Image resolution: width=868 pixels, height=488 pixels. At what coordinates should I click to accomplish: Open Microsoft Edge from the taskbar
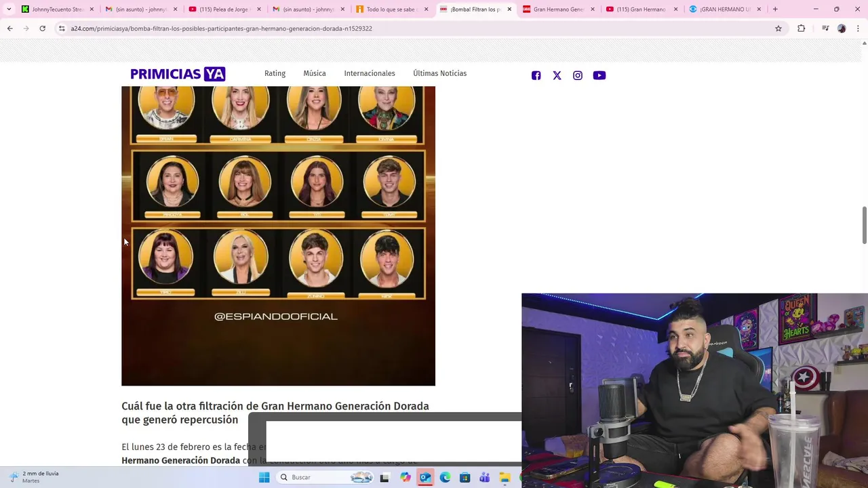445,477
